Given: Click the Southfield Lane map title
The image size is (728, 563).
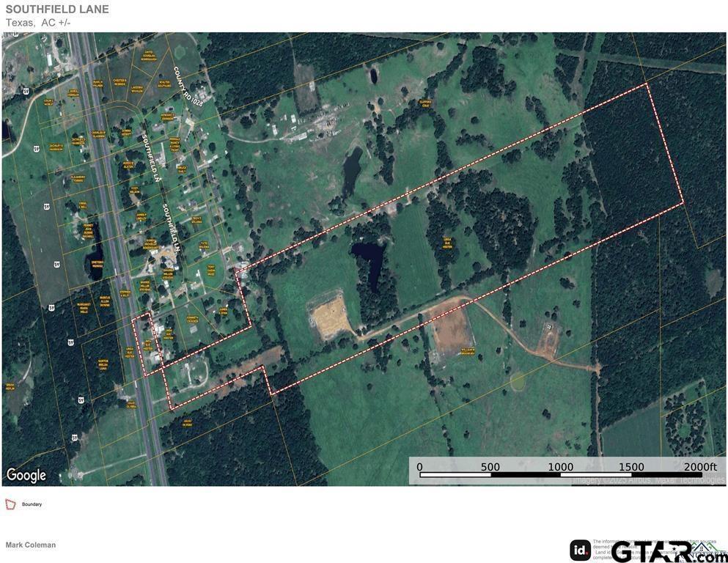Looking at the screenshot, I should (57, 9).
